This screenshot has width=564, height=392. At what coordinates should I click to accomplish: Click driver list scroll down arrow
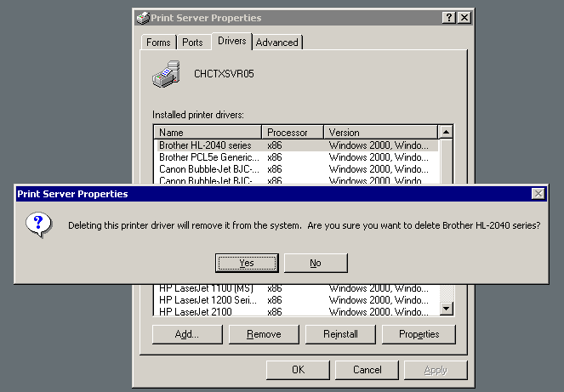click(447, 308)
